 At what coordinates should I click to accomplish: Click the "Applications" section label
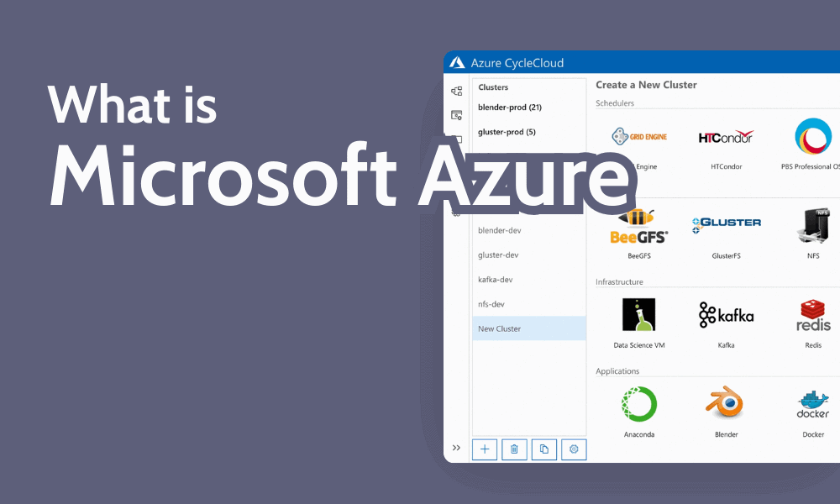[617, 370]
